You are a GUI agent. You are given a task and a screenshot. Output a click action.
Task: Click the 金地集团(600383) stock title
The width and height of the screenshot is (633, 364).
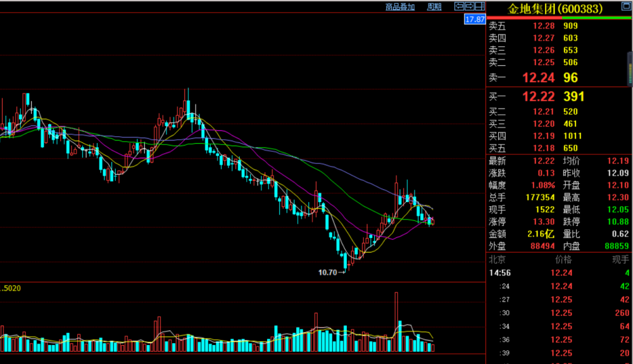point(555,9)
